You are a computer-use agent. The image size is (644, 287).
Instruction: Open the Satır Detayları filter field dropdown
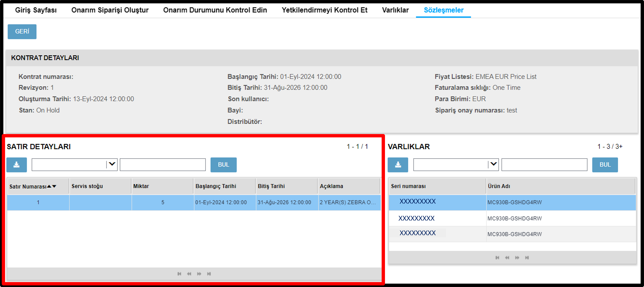[112, 164]
